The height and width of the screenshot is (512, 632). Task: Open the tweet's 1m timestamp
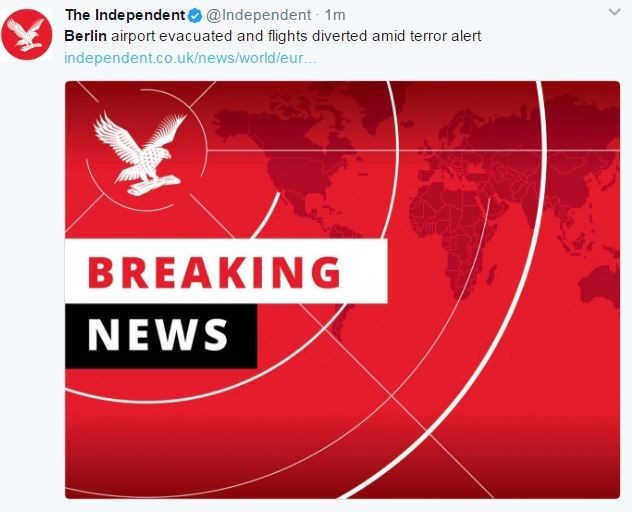click(x=335, y=15)
